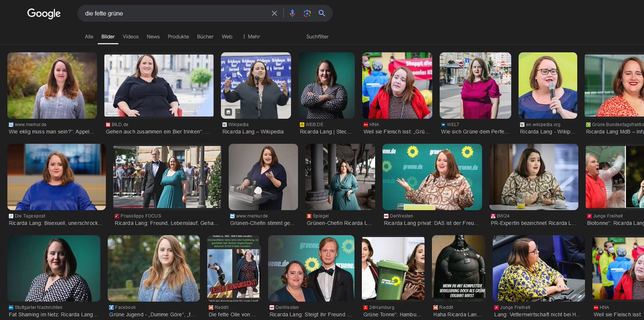Open 'PR-Expertin bezeichnet Ricarda L...' link

[534, 223]
